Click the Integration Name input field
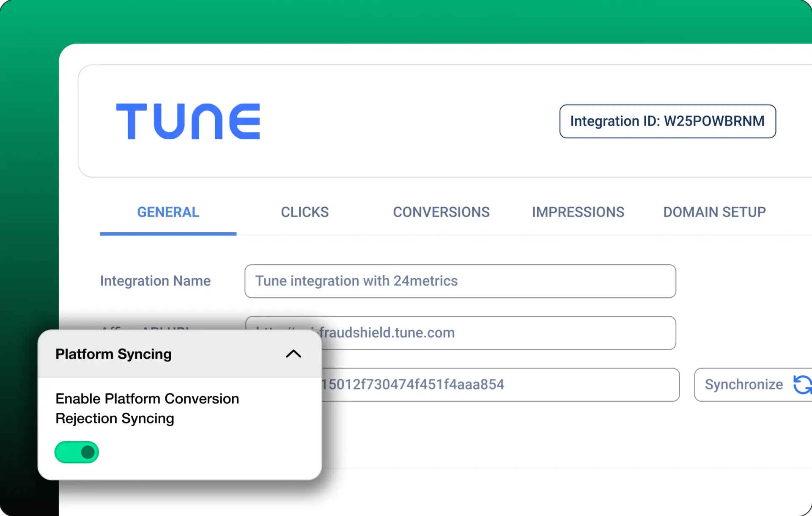Screen dimensions: 812x516 [x=460, y=281]
